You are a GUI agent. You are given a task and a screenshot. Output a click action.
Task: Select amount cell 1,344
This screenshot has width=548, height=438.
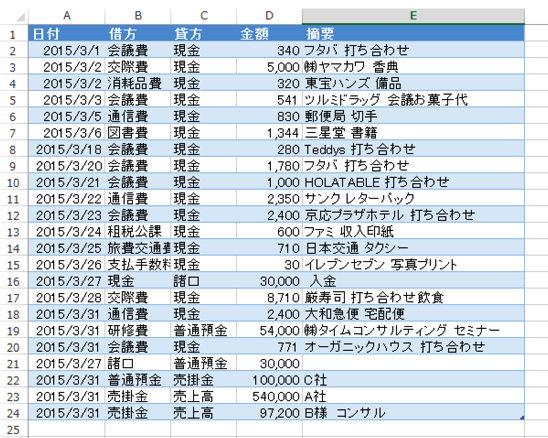(x=269, y=133)
